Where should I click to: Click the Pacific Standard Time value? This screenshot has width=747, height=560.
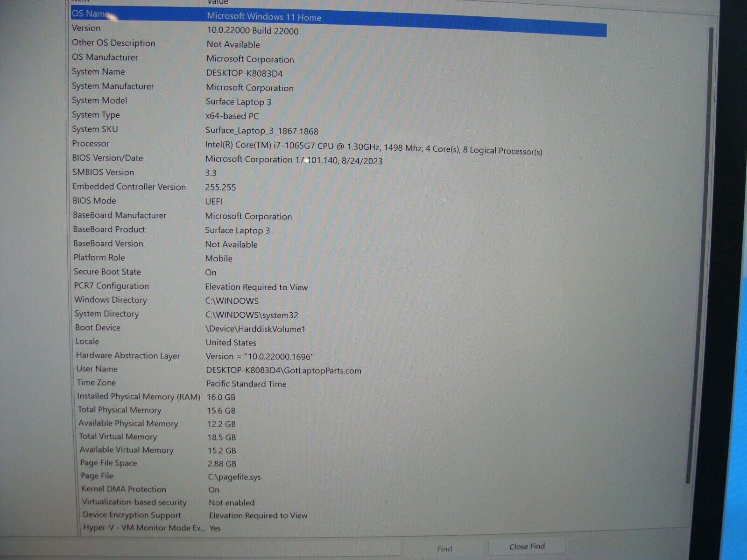click(x=246, y=384)
